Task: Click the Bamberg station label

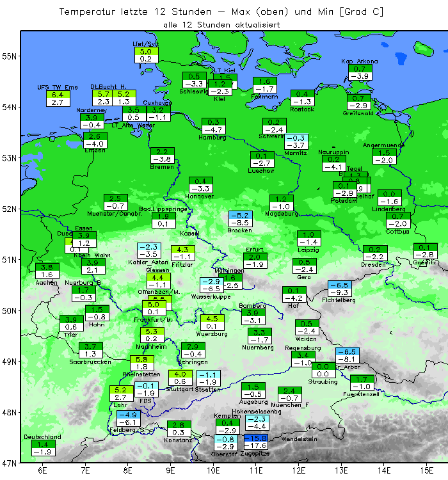Action: point(252,306)
